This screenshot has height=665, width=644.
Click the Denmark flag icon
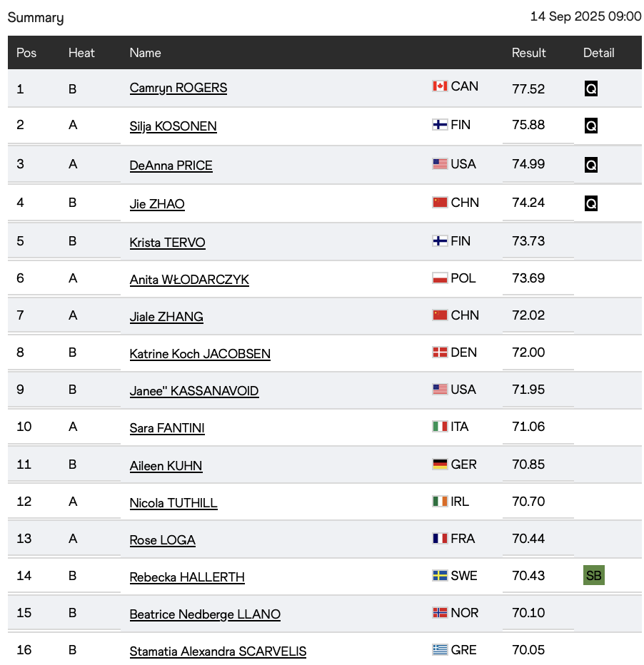440,352
